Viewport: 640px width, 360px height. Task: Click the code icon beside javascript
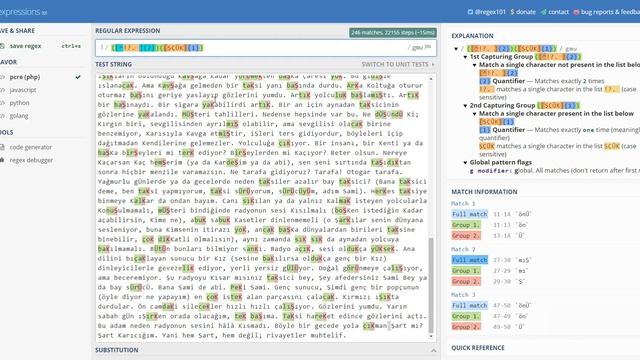2,90
